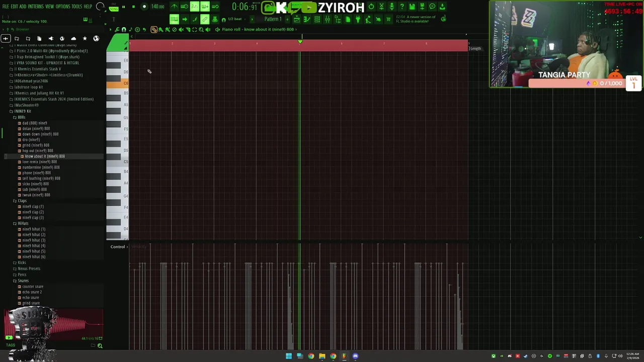The image size is (644, 362).
Task: Click the render export download icon
Action: click(442, 7)
